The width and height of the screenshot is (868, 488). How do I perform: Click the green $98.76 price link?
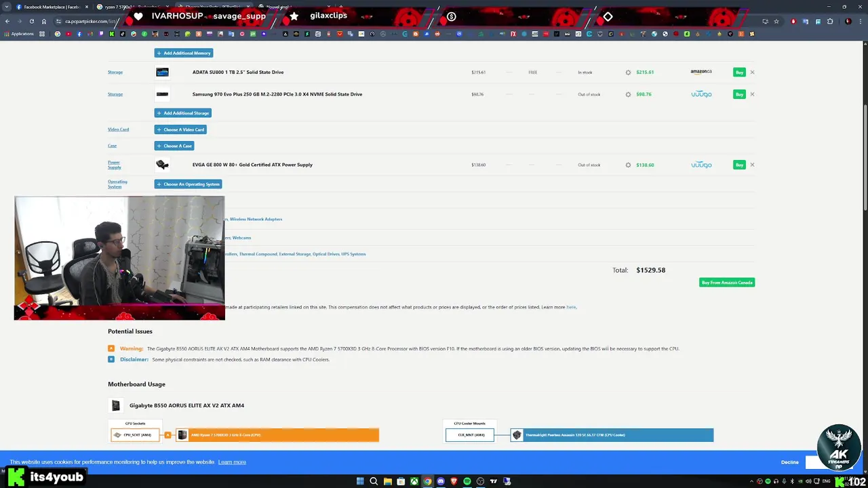(x=644, y=94)
